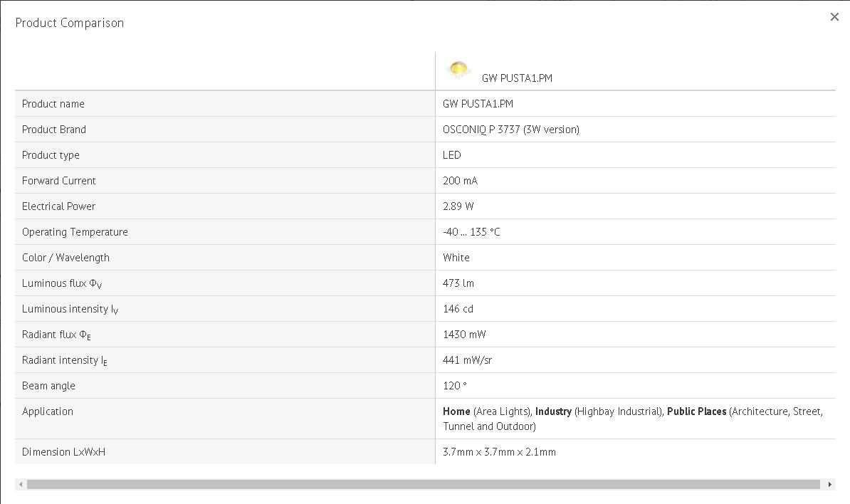Click the 'Luminous flux' row label

tap(62, 283)
